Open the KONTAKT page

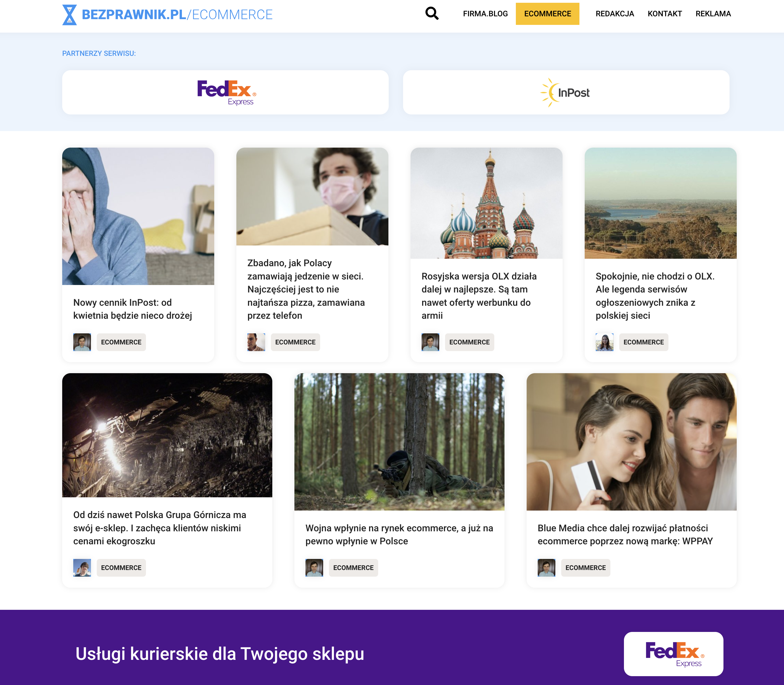[x=664, y=14]
